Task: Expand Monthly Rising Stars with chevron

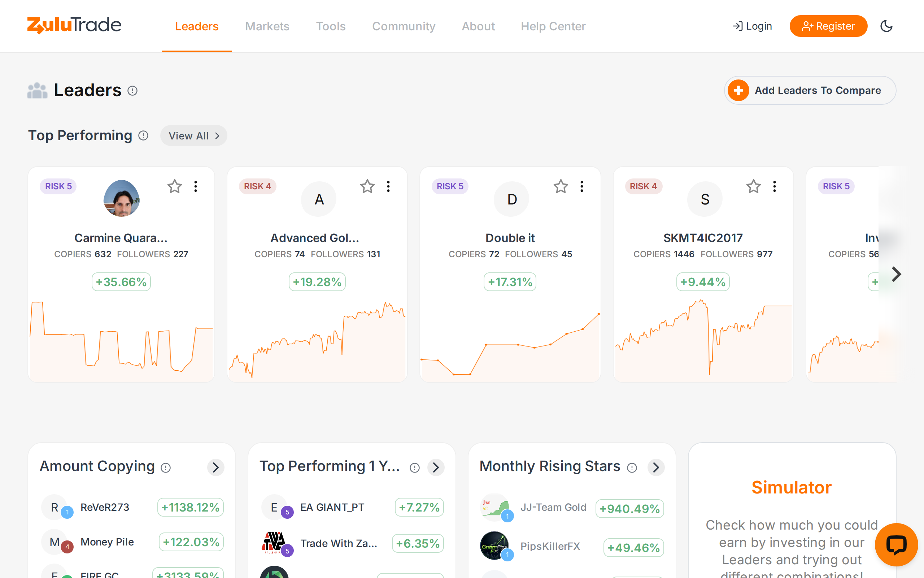Action: [x=656, y=467]
